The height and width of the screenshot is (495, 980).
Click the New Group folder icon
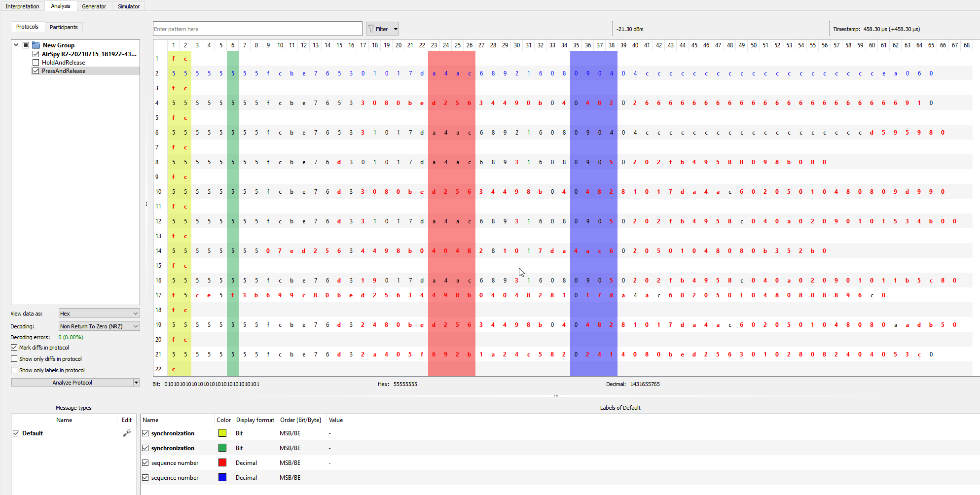[36, 45]
